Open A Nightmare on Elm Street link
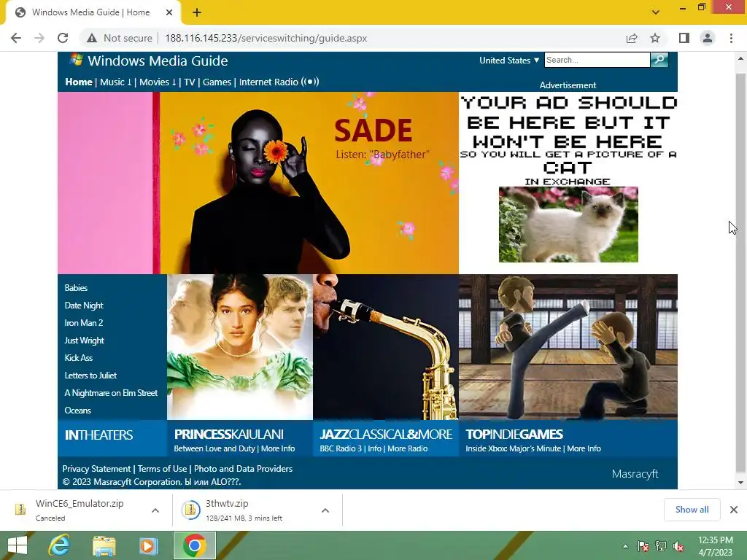Image resolution: width=747 pixels, height=560 pixels. pyautogui.click(x=111, y=393)
